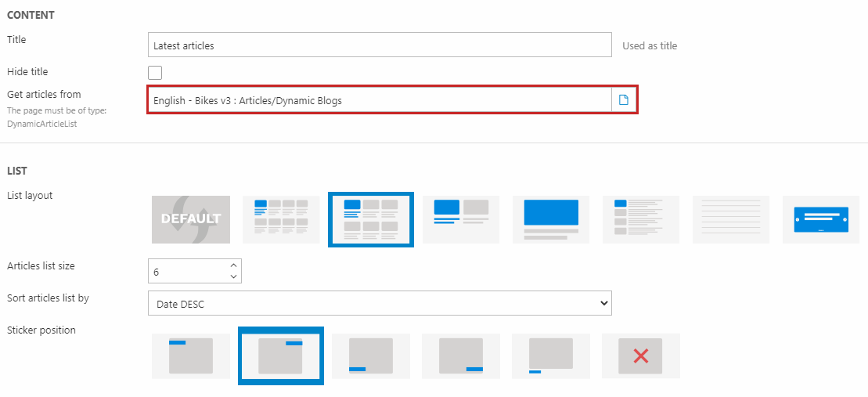Click the Get articles from page field
868x397 pixels.
point(380,100)
